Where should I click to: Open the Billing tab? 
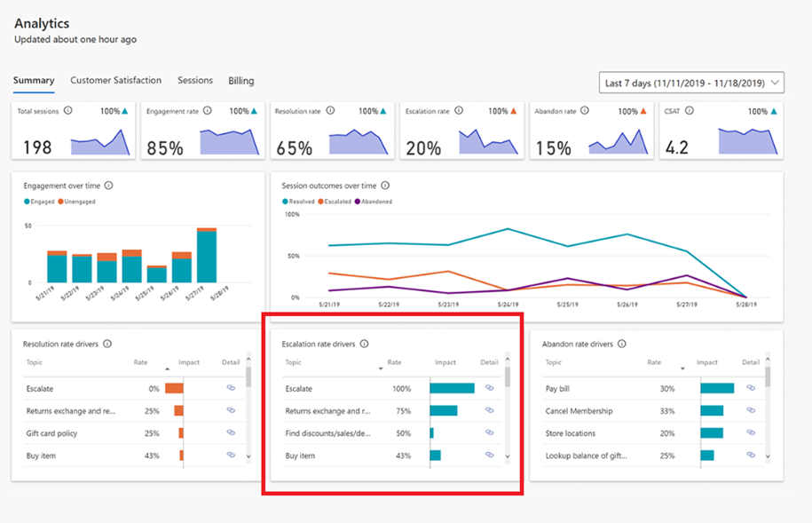pos(241,81)
